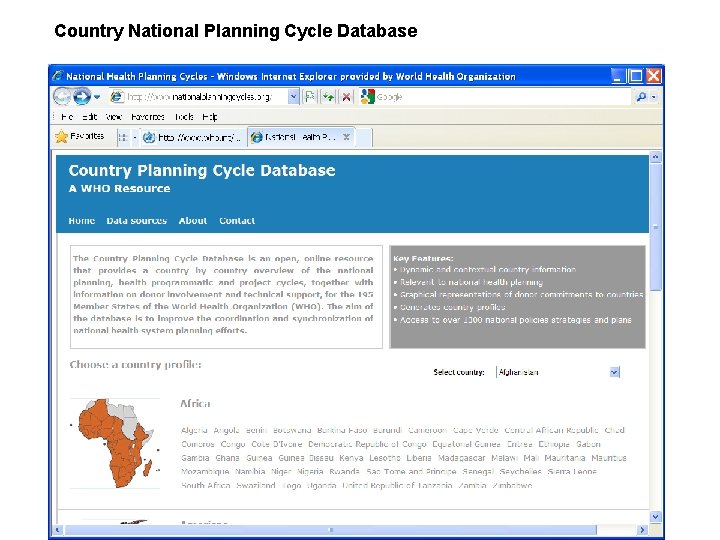Open the United Republic of Tanzania profile

tap(397, 485)
